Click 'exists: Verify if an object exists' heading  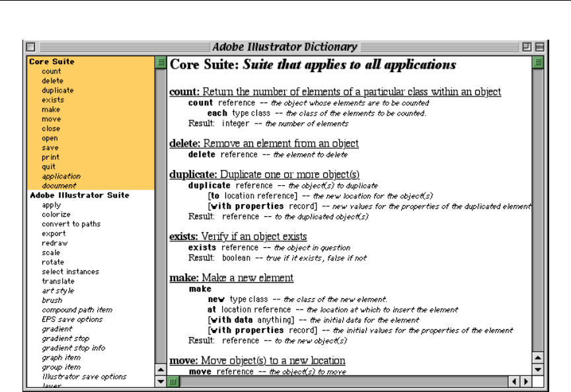click(x=238, y=237)
